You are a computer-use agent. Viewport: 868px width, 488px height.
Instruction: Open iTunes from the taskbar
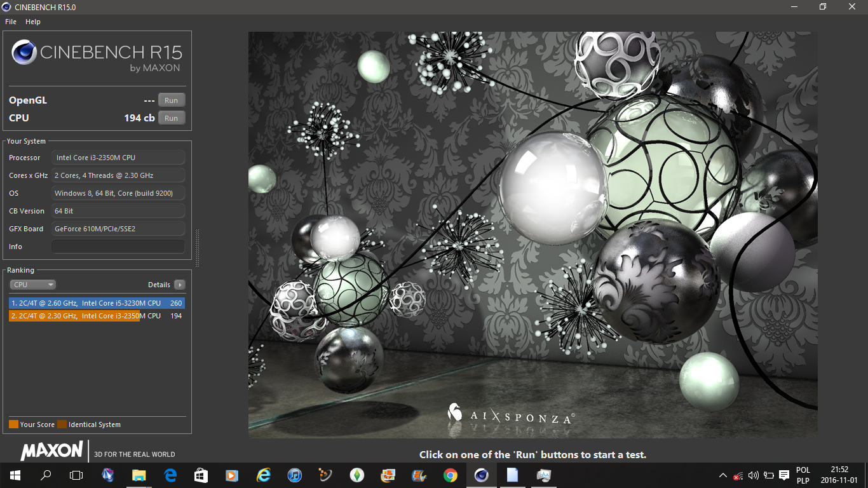pyautogui.click(x=294, y=475)
